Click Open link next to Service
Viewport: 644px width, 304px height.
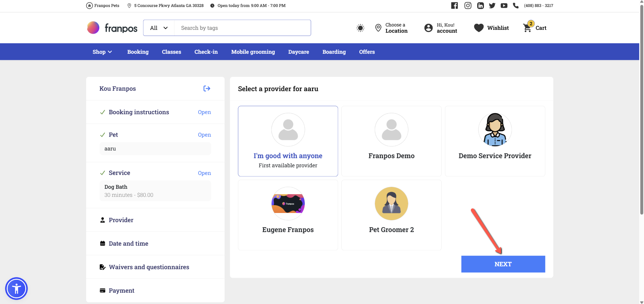pos(204,173)
